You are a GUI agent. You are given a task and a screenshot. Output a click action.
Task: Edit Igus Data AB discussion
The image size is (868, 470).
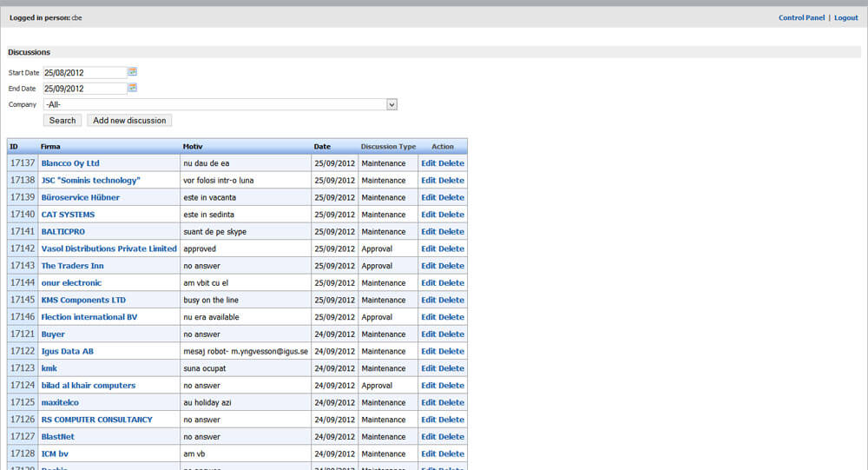[x=429, y=351]
